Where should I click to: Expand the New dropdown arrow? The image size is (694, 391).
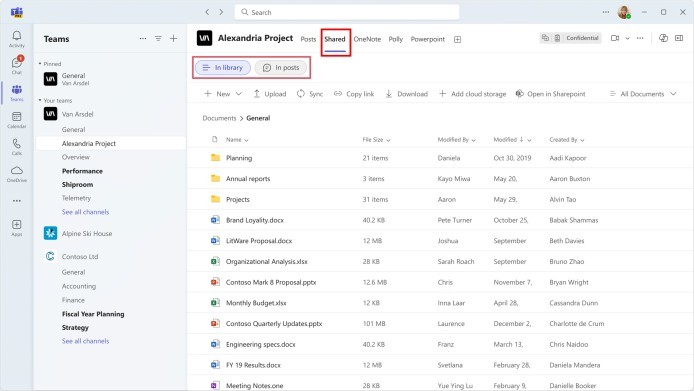pos(239,94)
